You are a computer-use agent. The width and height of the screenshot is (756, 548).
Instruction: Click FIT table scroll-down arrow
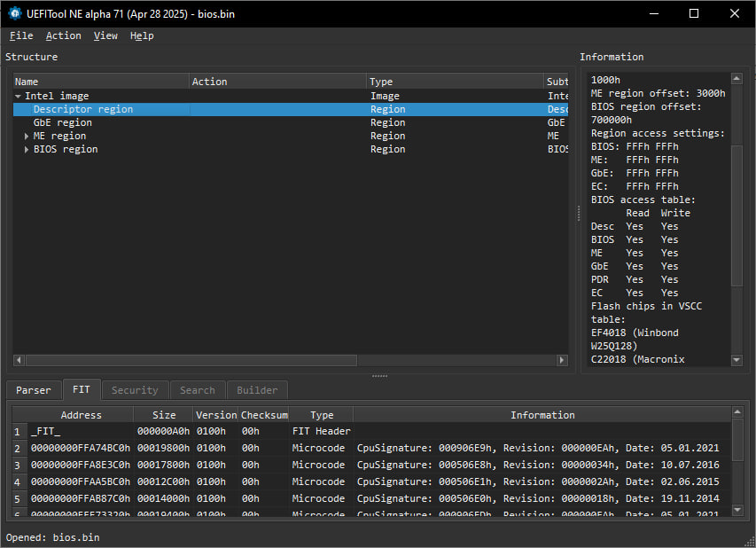point(737,510)
